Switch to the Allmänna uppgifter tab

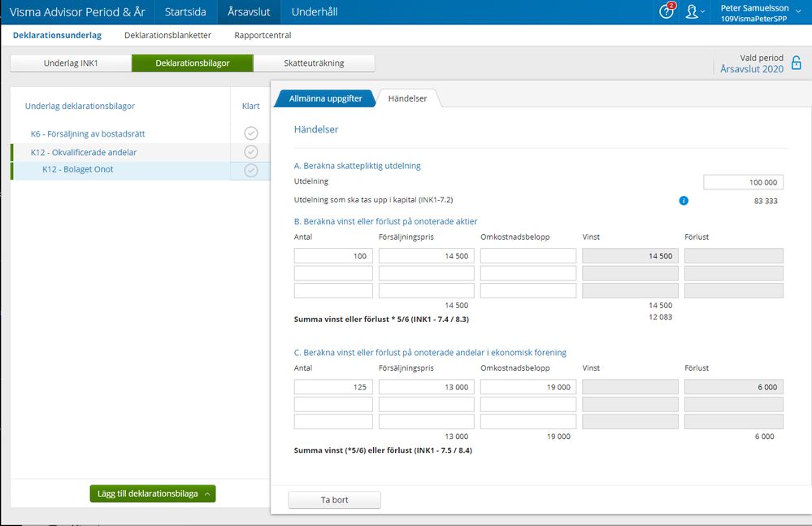325,98
